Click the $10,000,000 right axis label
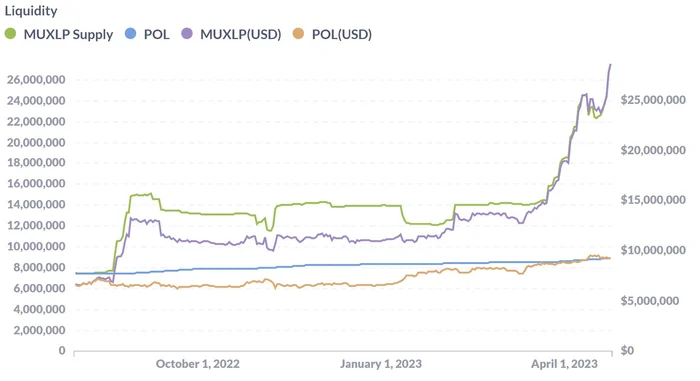The width and height of the screenshot is (700, 381). [653, 250]
